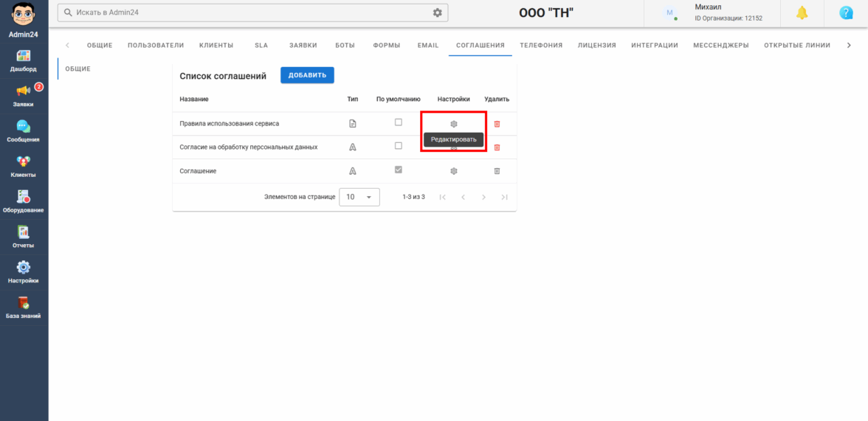
Task: Switch to SLA tab
Action: tap(261, 46)
